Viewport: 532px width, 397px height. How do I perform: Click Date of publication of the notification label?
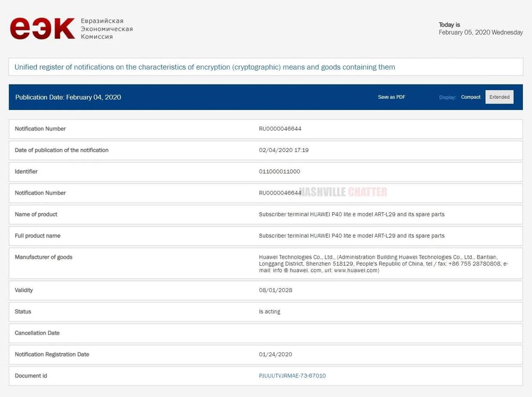pyautogui.click(x=61, y=150)
